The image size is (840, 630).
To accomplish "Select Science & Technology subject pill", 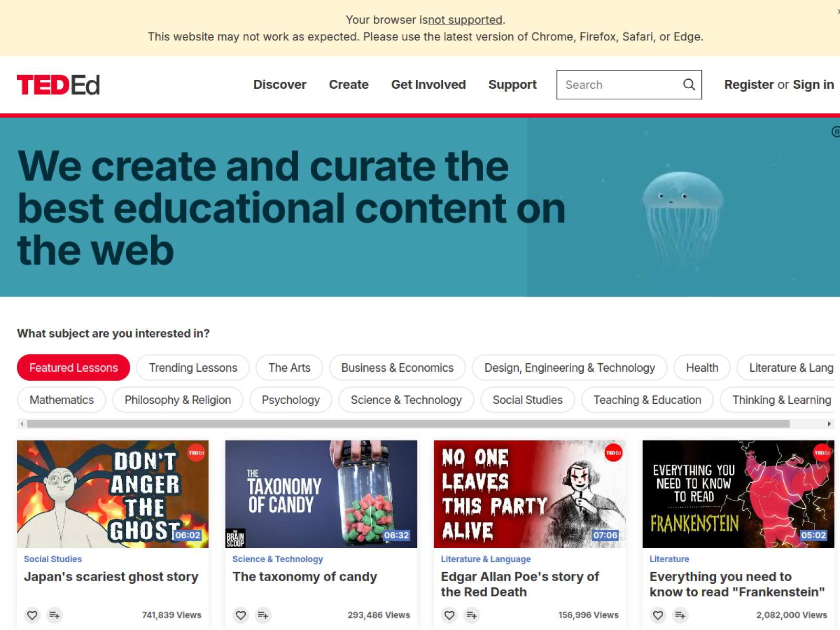I will point(406,400).
